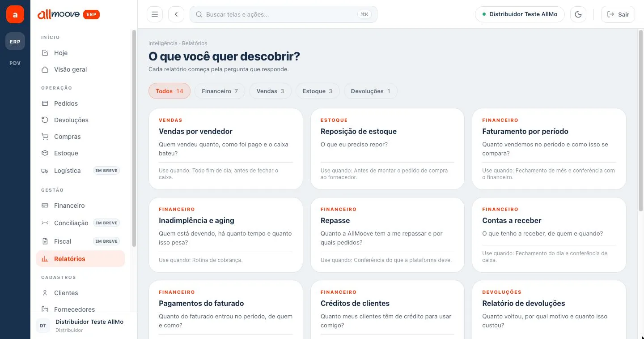This screenshot has height=339, width=644.
Task: Open Conciliação in the sidebar
Action: (80, 223)
